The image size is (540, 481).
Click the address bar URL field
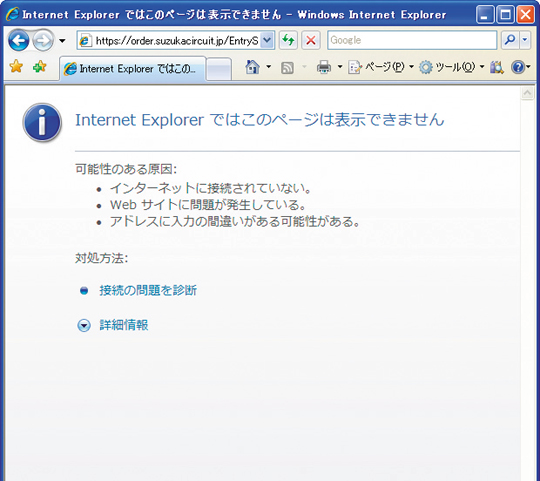[176, 41]
